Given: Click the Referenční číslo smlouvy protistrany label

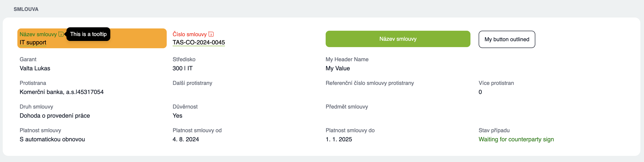Looking at the screenshot, I should click(370, 83).
